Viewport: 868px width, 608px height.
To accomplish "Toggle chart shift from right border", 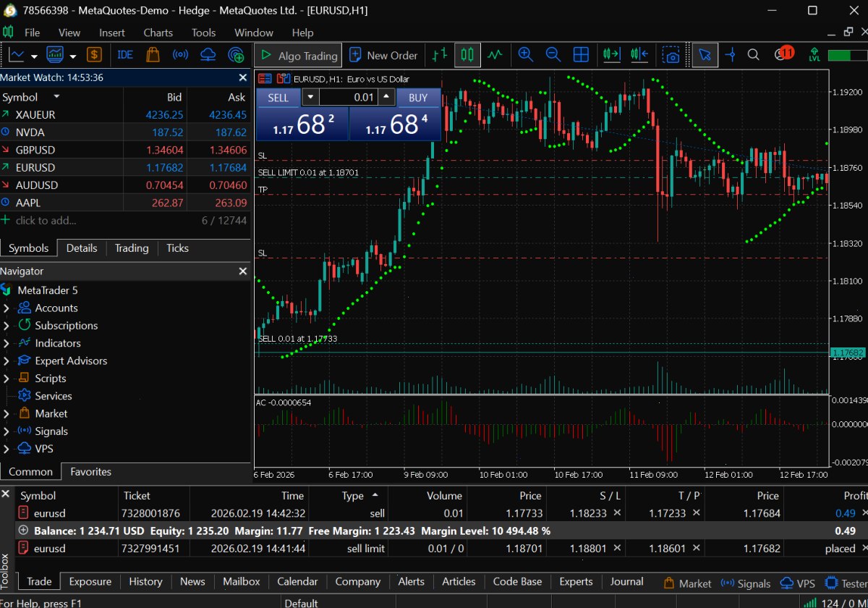I will [639, 55].
